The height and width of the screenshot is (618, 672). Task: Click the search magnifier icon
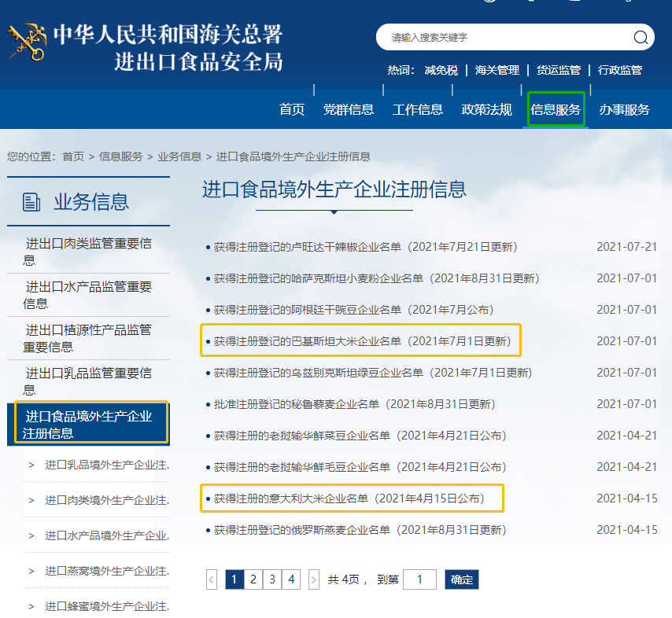click(x=641, y=37)
